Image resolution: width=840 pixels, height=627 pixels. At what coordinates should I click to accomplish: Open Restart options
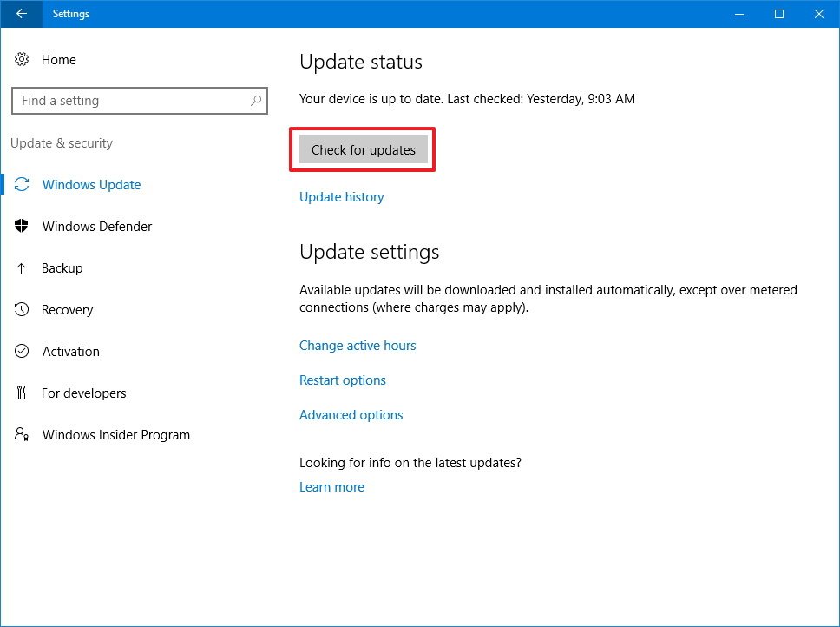[x=343, y=380]
